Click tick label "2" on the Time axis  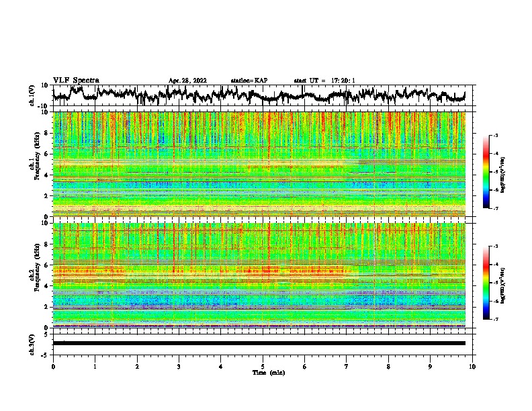coord(137,367)
